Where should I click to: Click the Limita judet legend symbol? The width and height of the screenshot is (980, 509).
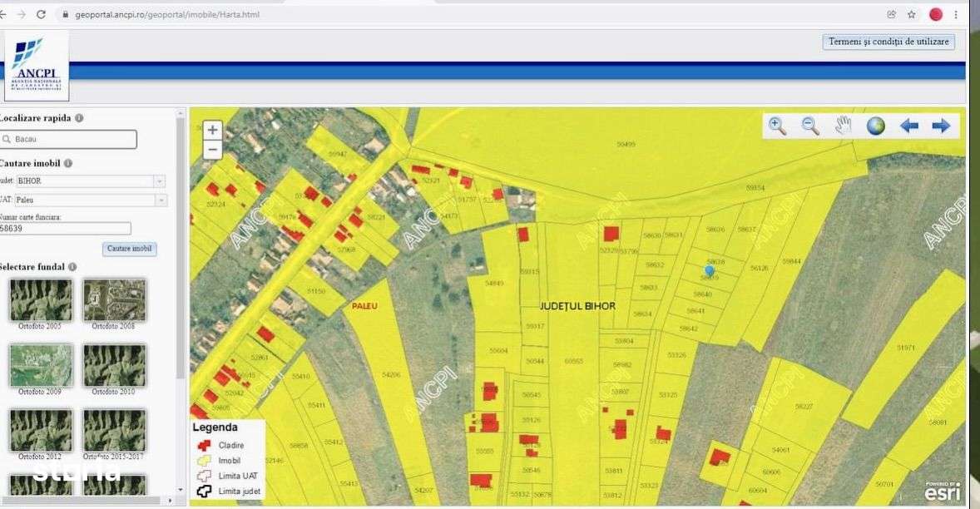[204, 492]
